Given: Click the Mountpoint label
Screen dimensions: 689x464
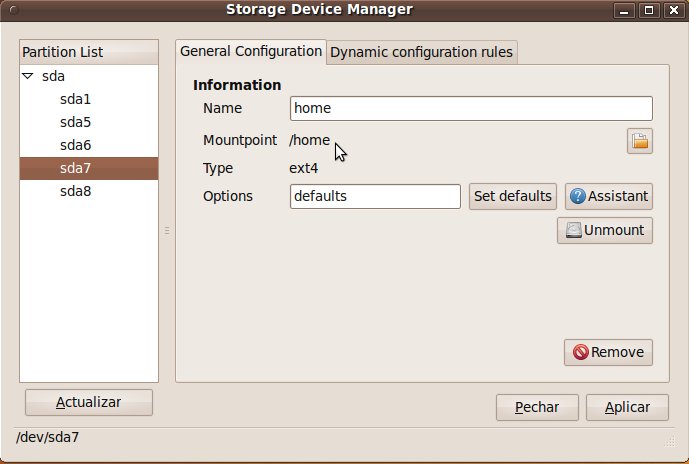Looking at the screenshot, I should click(240, 140).
